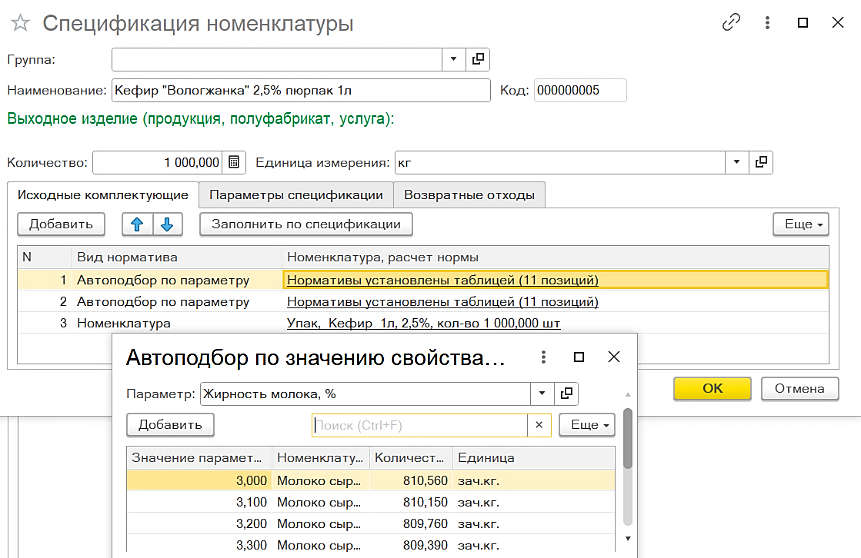
Task: Click the Параметр field Жирность молока
Action: pos(365,393)
